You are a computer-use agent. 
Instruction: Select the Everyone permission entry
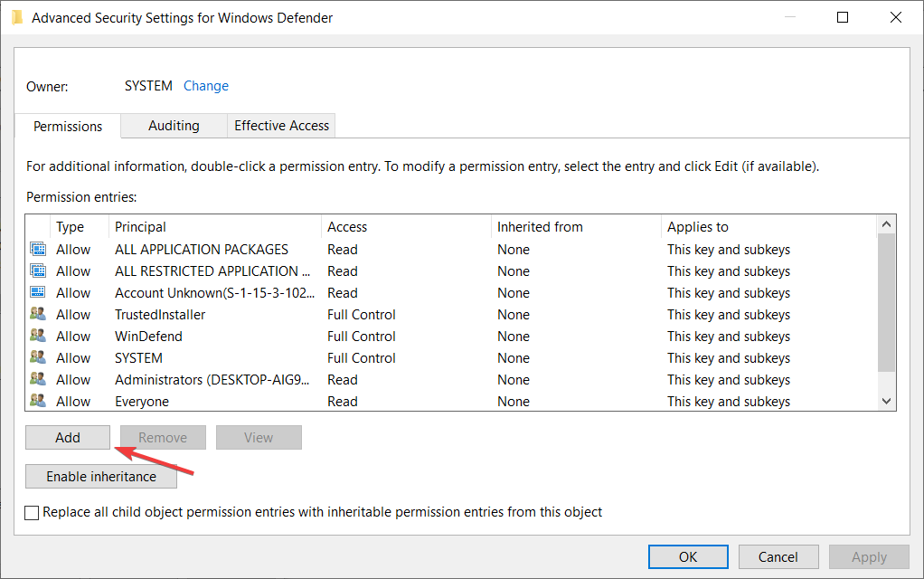[142, 402]
